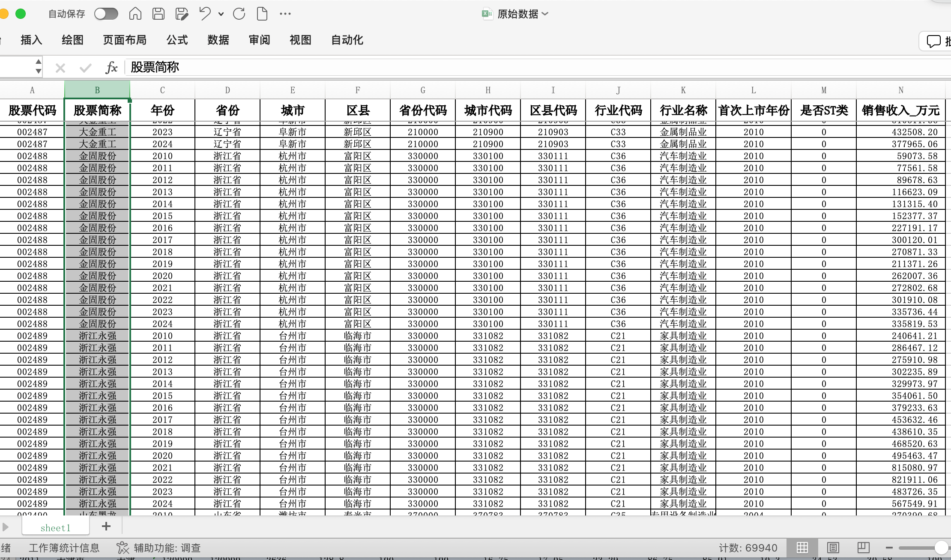Screen dimensions: 951x560
Task: Click 工作簿统计信息 in status bar
Action: coord(64,548)
